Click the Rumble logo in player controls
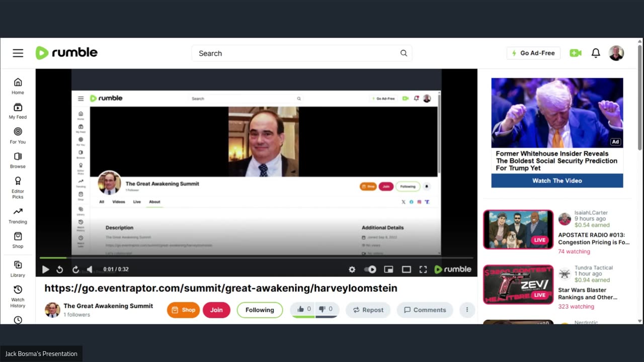This screenshot has width=644, height=362. click(x=453, y=269)
